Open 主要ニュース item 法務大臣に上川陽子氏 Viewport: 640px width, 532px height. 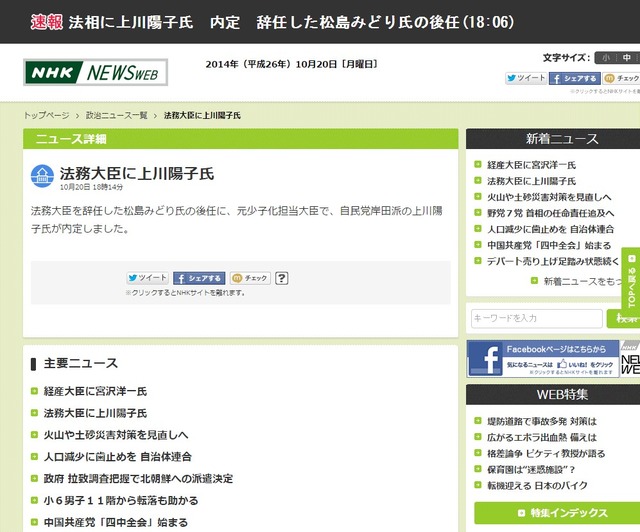95,413
